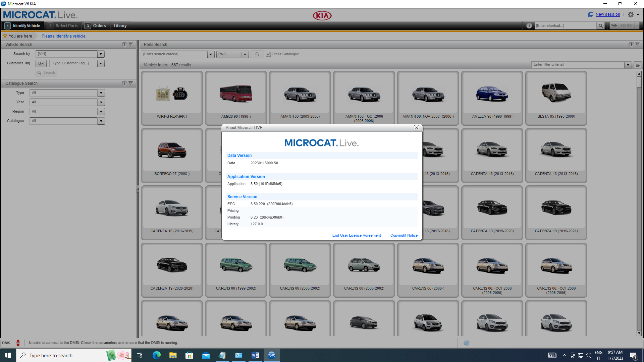Click the DMS status icon in the status bar
Viewport: 644px width, 362px height.
(18, 343)
